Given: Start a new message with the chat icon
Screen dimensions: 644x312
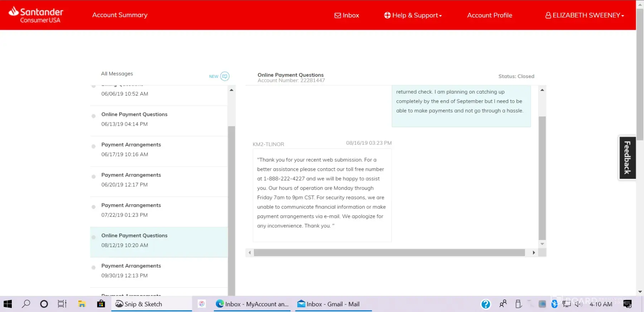Looking at the screenshot, I should [225, 76].
